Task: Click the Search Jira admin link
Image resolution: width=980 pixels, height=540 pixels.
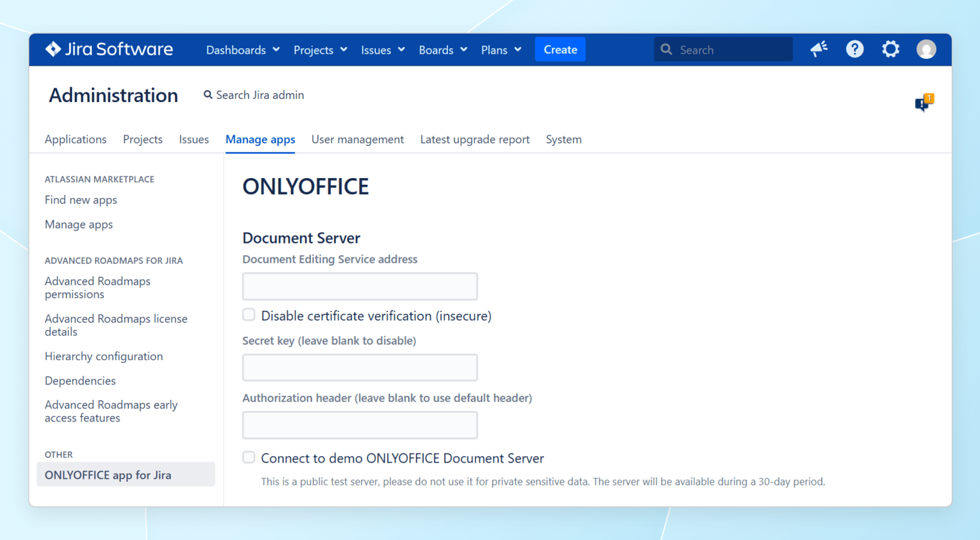Action: click(254, 95)
